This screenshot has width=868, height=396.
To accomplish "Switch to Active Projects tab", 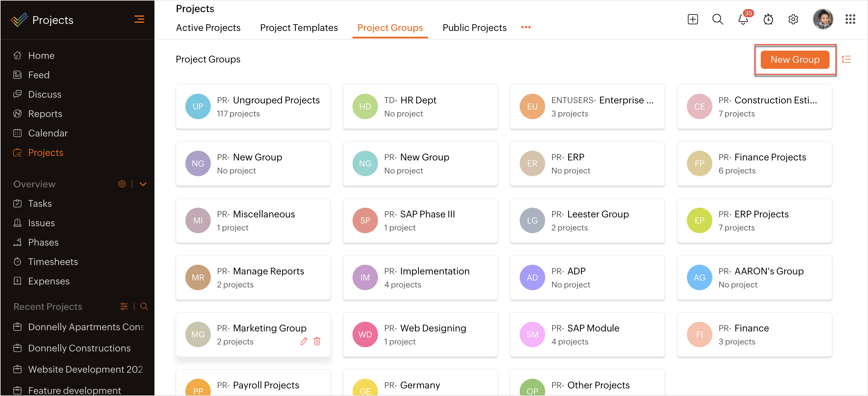I will (208, 28).
